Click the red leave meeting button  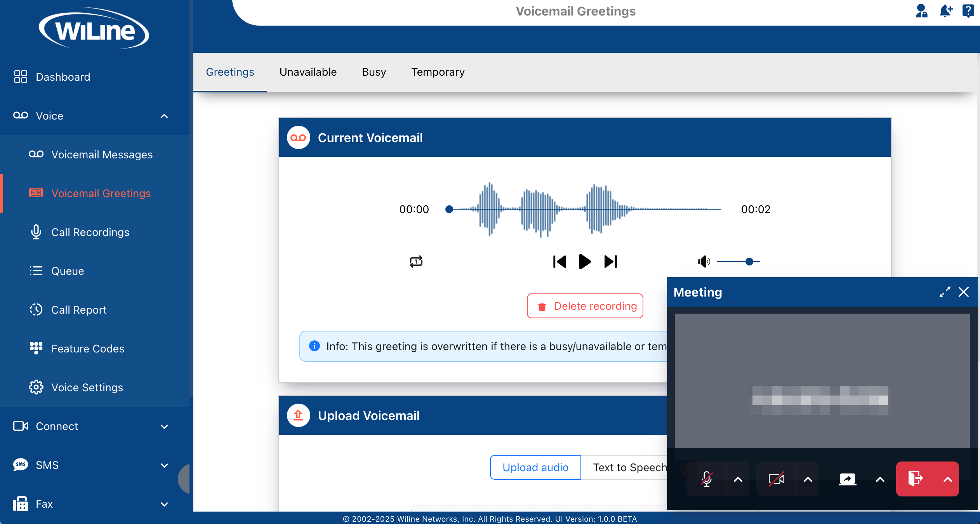coord(915,479)
